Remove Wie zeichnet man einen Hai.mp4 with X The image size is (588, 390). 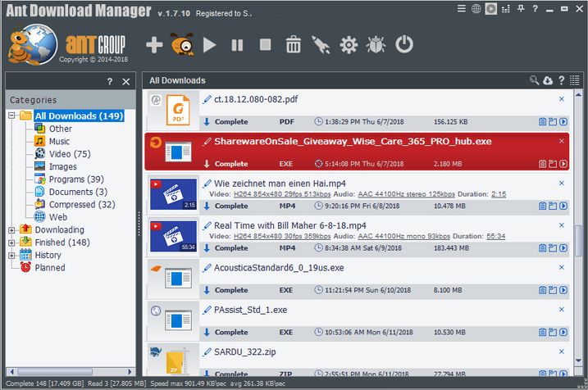[562, 184]
